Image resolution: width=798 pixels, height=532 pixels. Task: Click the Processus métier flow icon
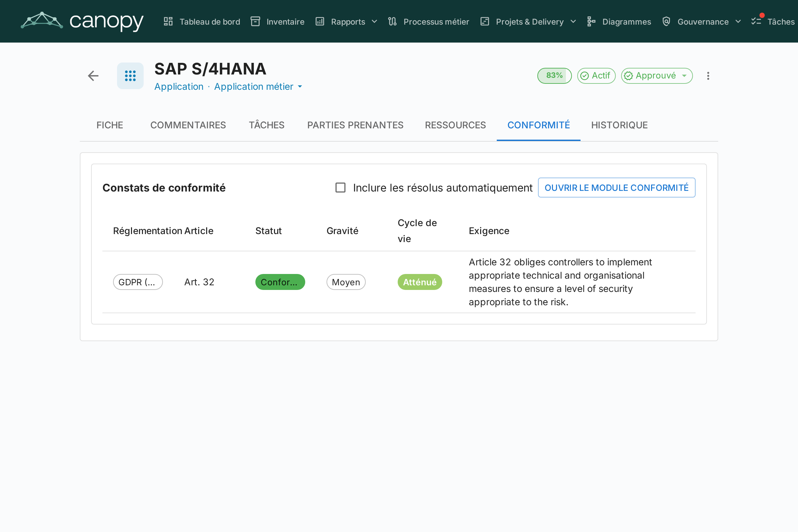tap(392, 22)
